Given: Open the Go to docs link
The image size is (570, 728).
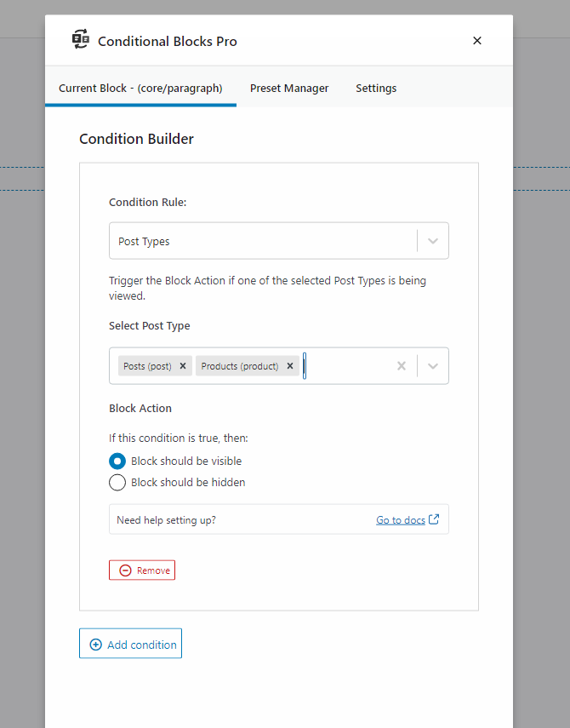Looking at the screenshot, I should [401, 520].
